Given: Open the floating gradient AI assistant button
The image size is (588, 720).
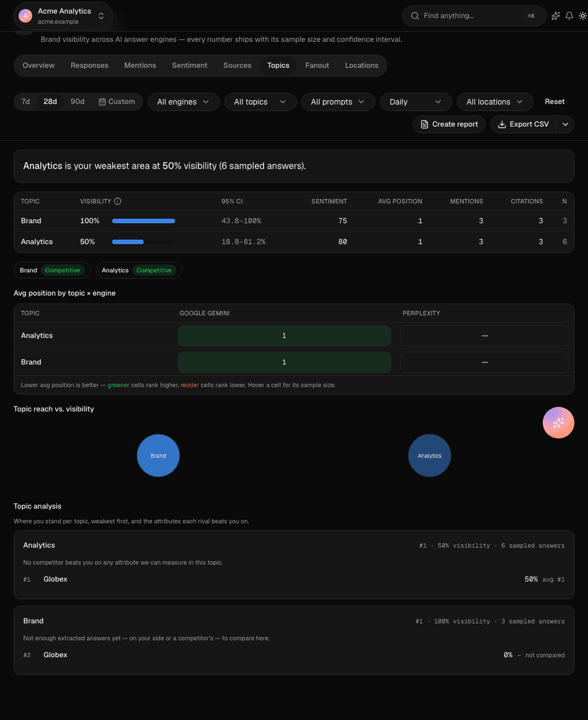Looking at the screenshot, I should [559, 423].
